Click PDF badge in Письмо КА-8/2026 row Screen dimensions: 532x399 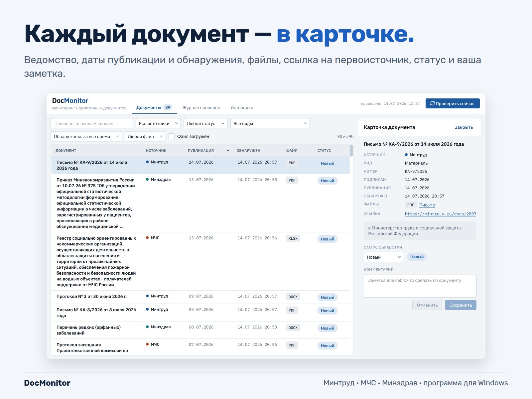pyautogui.click(x=292, y=310)
